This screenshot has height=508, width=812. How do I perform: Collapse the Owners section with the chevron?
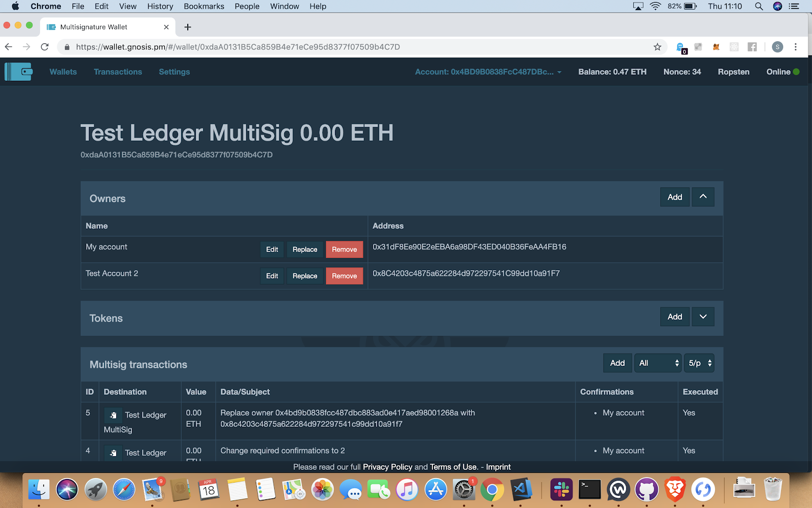tap(703, 197)
